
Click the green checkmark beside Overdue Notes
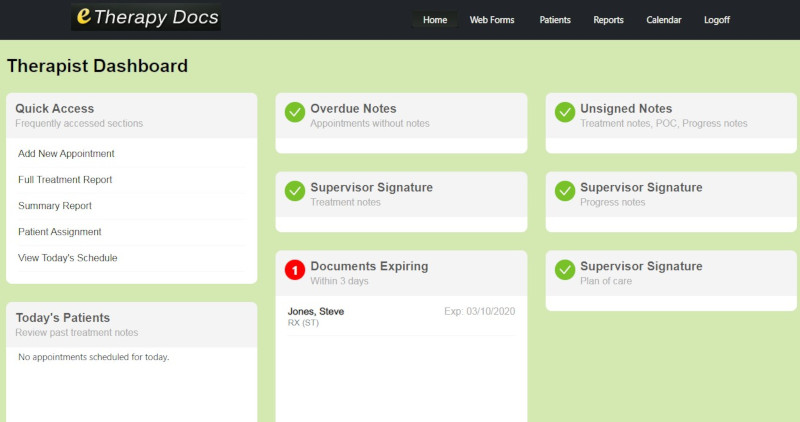coord(294,113)
